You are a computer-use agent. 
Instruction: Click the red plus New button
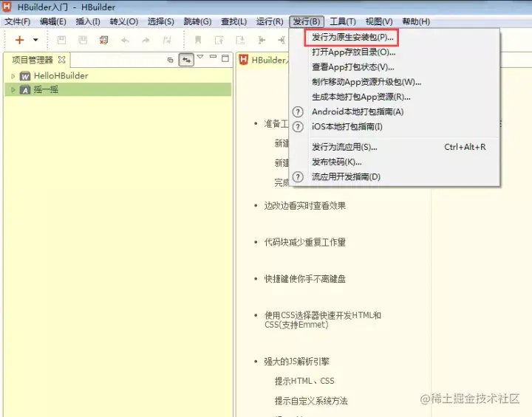tap(20, 40)
